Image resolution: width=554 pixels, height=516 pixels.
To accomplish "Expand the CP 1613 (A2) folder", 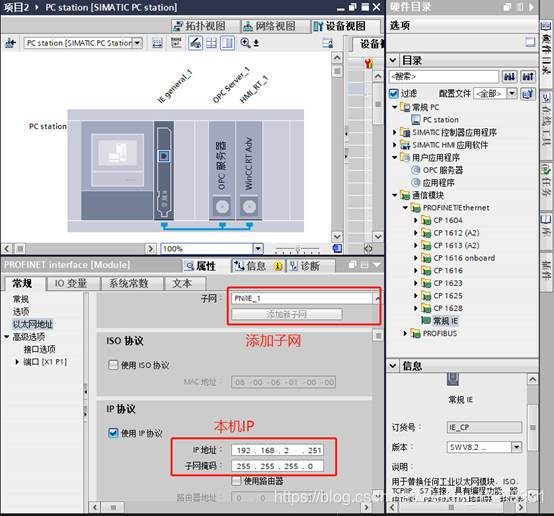I will pyautogui.click(x=416, y=245).
